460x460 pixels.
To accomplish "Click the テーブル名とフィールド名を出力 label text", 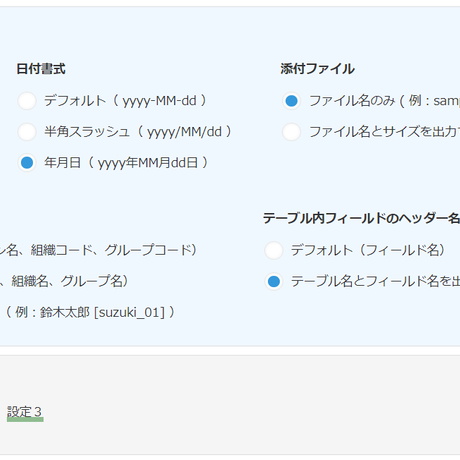I will click(375, 281).
